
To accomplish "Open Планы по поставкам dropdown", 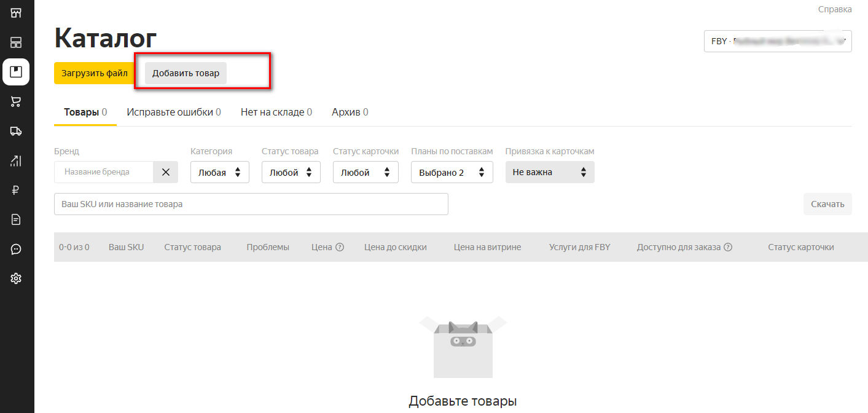I will click(x=452, y=172).
